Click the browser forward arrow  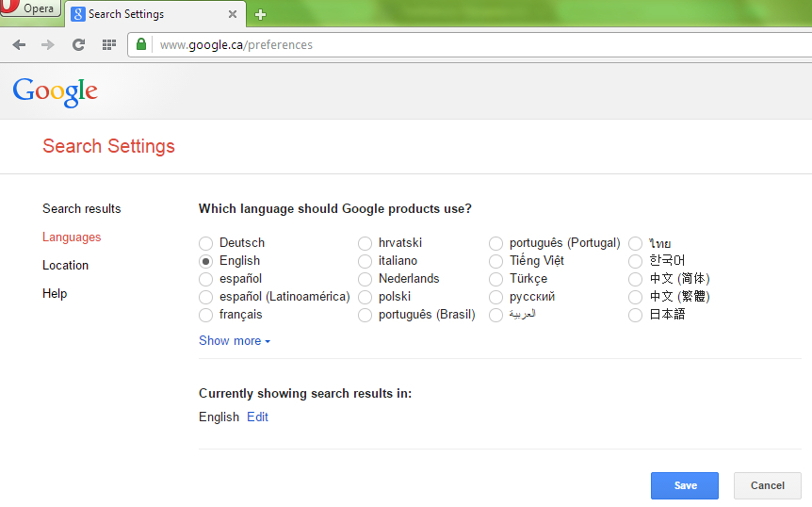[x=48, y=45]
